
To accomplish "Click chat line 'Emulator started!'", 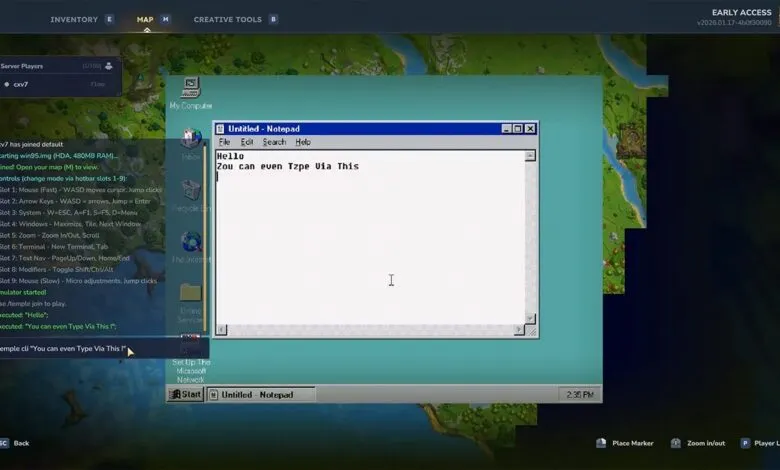I will click(23, 292).
